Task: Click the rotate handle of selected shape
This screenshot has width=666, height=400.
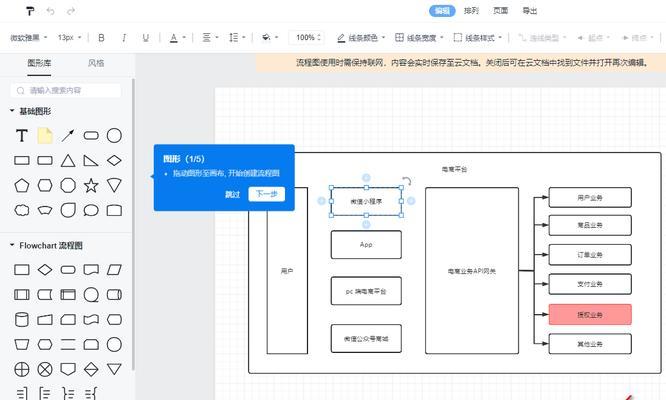Action: point(406,181)
